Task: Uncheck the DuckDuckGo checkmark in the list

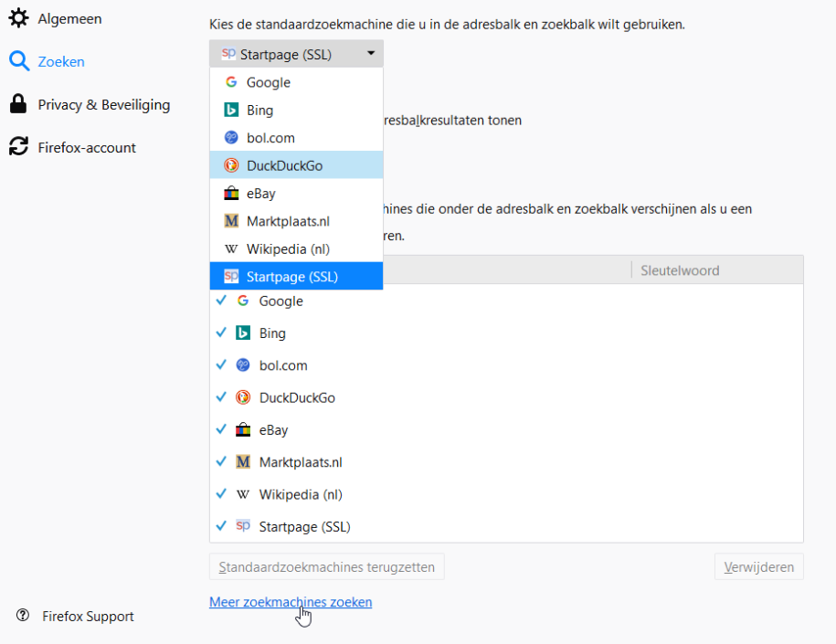Action: click(x=221, y=397)
